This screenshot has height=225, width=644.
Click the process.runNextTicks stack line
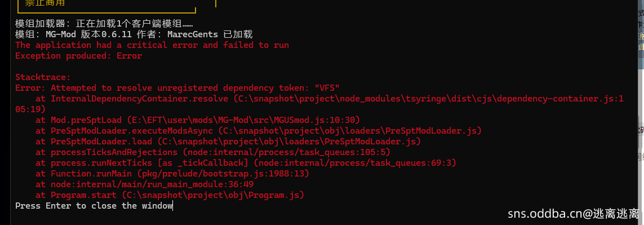coord(246,163)
